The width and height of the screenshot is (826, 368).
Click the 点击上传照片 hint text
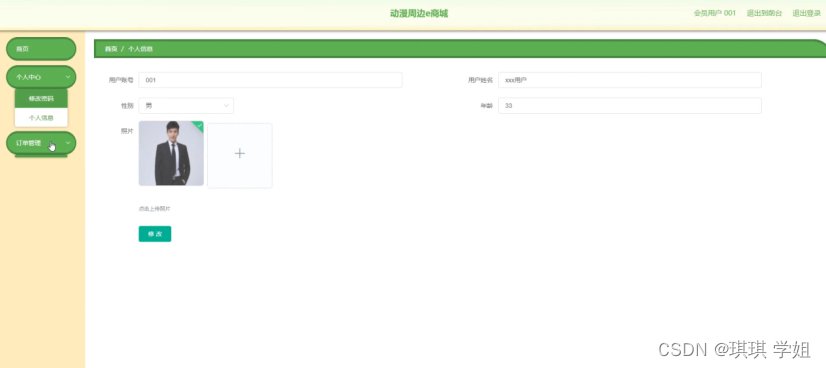tap(154, 208)
